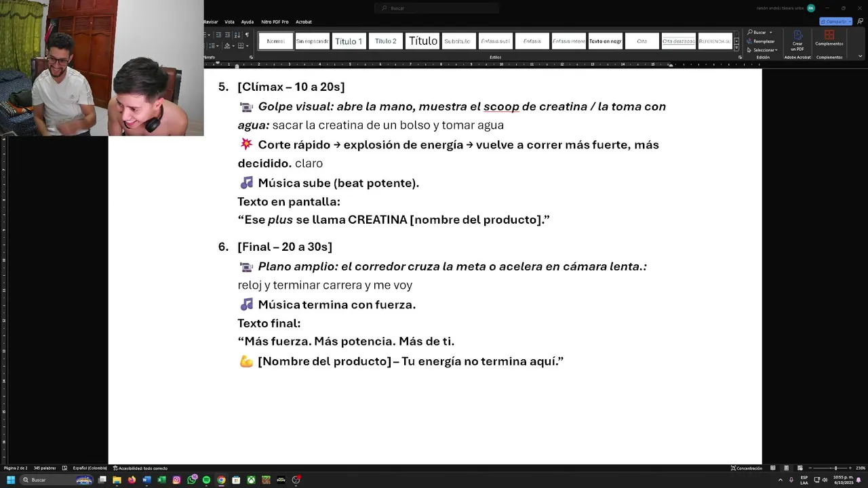868x488 pixels.
Task: Open the Windows Start menu
Action: click(x=11, y=480)
